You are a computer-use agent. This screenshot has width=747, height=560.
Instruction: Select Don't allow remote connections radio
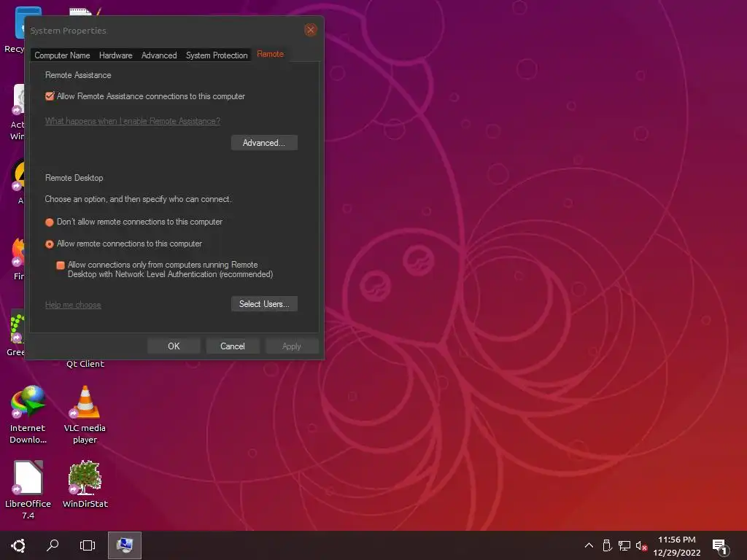(x=49, y=222)
